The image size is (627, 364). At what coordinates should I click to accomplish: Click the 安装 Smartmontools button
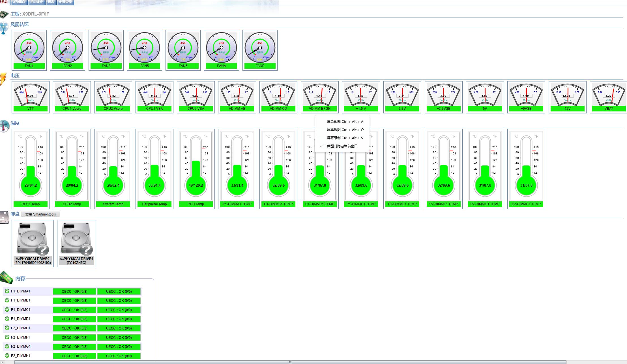(40, 214)
